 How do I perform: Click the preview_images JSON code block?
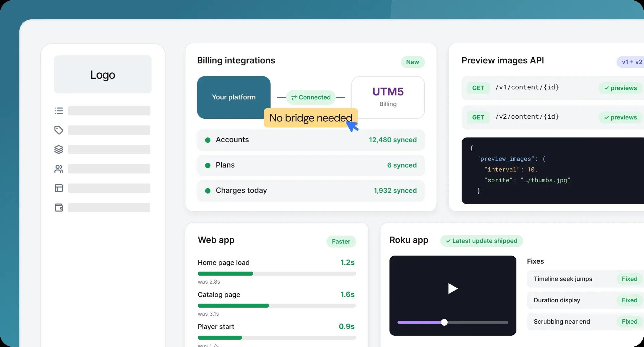click(553, 171)
